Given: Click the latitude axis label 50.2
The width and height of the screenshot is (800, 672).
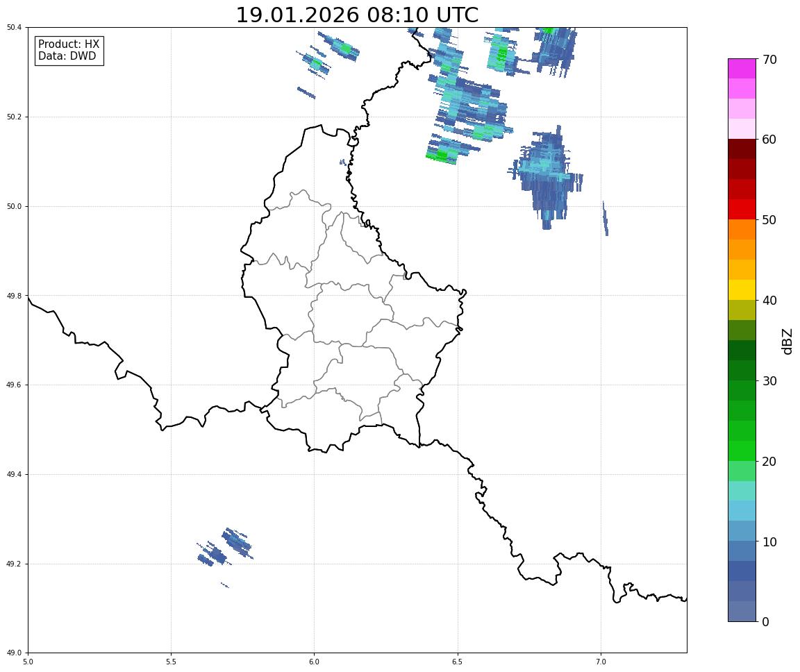Looking at the screenshot, I should tap(14, 117).
